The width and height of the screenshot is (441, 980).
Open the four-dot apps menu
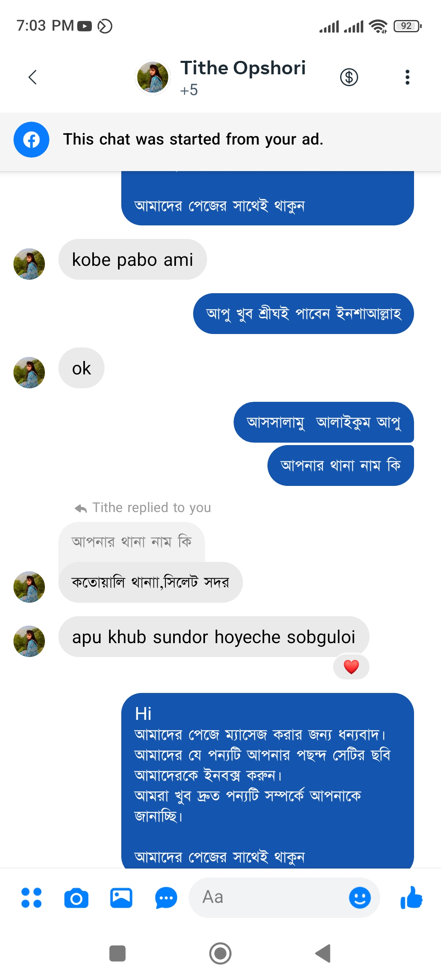click(31, 898)
